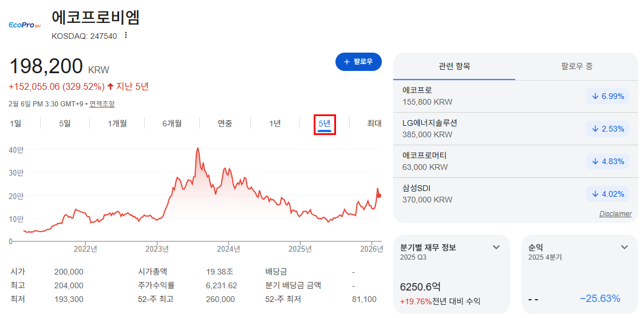The image size is (644, 318).
Task: Click the −25.63% net income figure
Action: coord(600,299)
